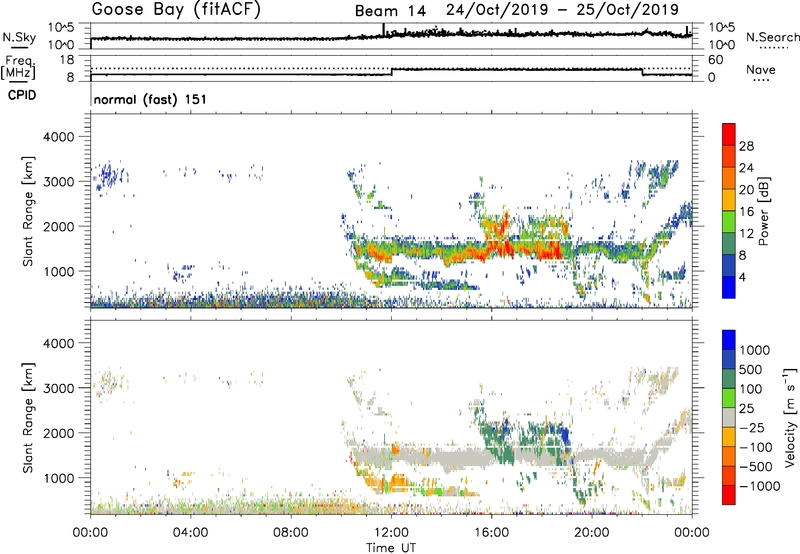800x554 pixels.
Task: Click the '28' tick on Power scale
Action: [x=746, y=146]
